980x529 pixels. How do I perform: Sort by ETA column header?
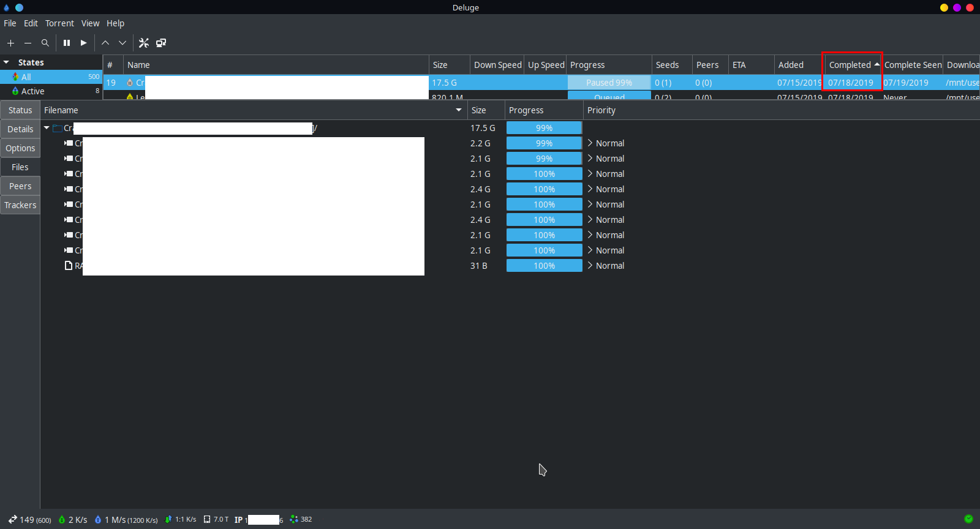pyautogui.click(x=752, y=65)
